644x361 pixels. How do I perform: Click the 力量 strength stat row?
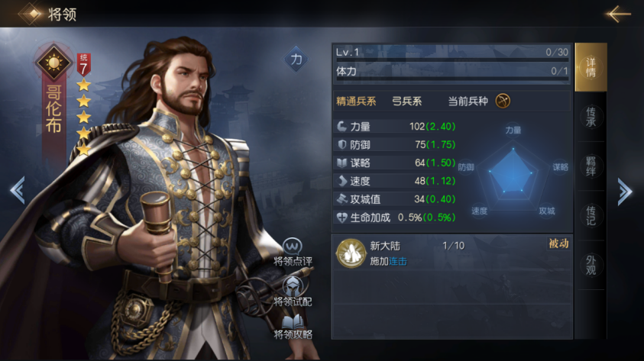click(x=396, y=127)
